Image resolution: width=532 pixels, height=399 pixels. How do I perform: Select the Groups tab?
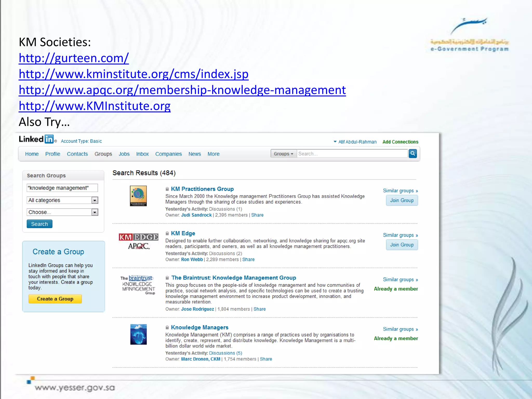pos(103,154)
